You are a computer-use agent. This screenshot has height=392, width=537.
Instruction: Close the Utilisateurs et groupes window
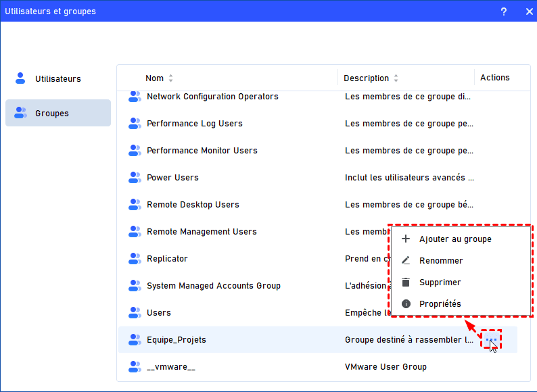(x=528, y=11)
